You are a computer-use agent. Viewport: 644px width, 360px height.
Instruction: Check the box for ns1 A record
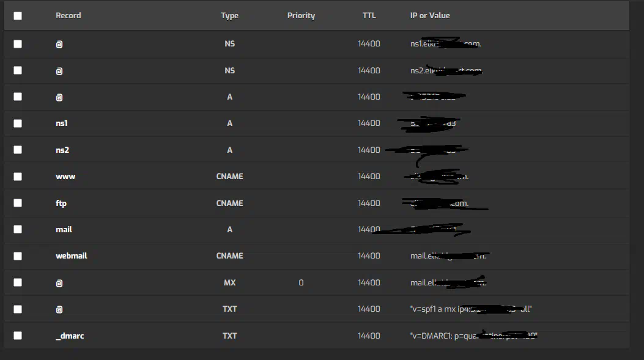coord(18,123)
